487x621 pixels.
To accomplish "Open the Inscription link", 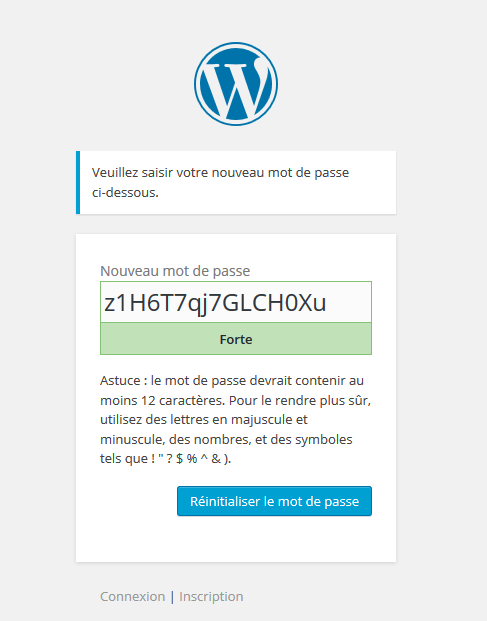I will pyautogui.click(x=211, y=596).
